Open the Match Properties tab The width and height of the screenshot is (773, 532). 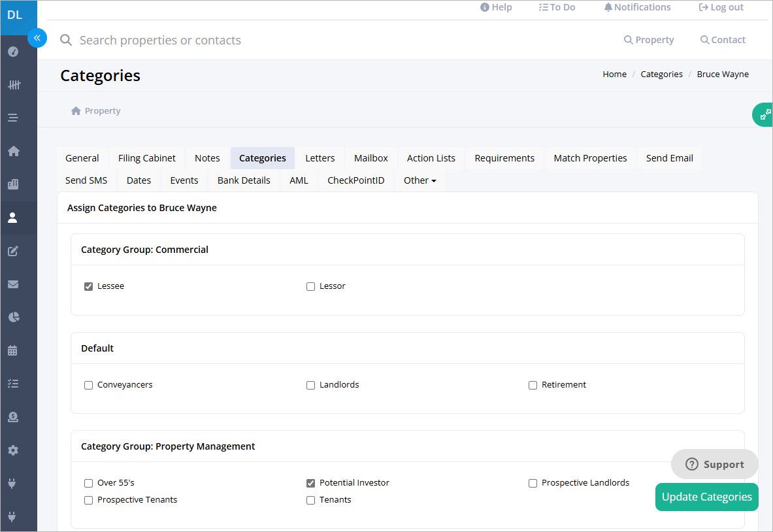pyautogui.click(x=590, y=158)
